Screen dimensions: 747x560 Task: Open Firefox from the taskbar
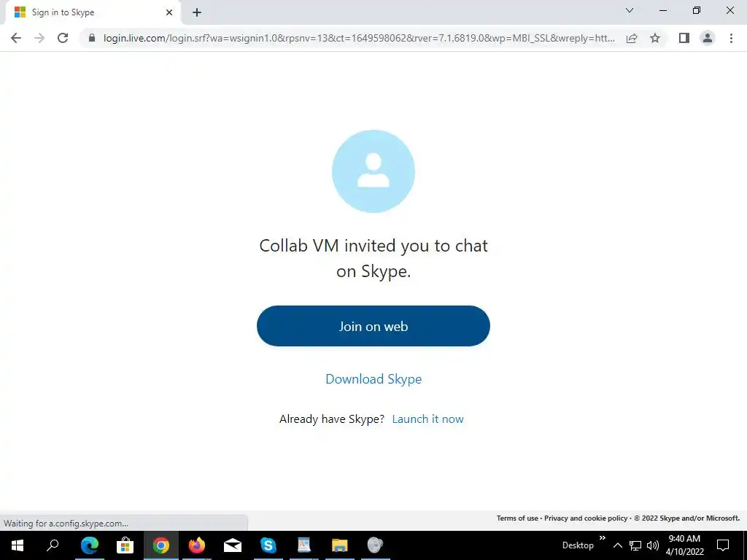[197, 545]
